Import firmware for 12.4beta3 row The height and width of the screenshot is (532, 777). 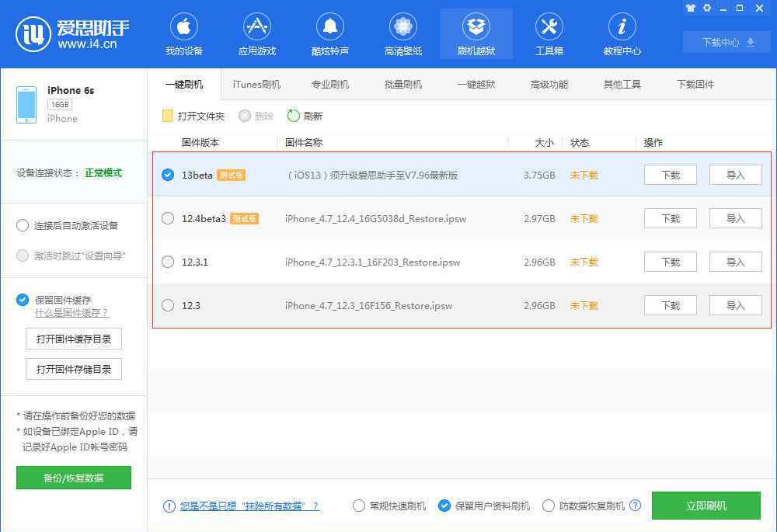click(x=735, y=218)
